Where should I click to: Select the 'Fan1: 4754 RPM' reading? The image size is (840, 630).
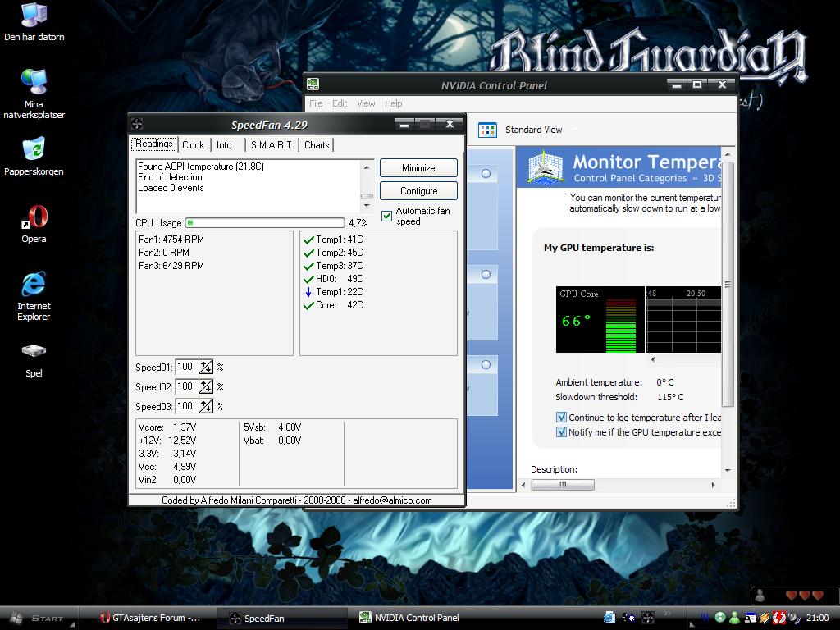[171, 239]
